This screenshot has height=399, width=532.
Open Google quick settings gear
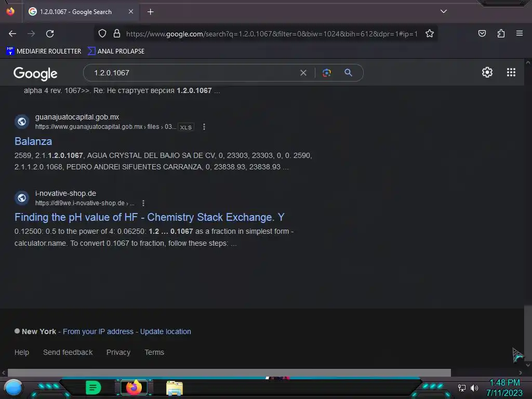pyautogui.click(x=487, y=72)
